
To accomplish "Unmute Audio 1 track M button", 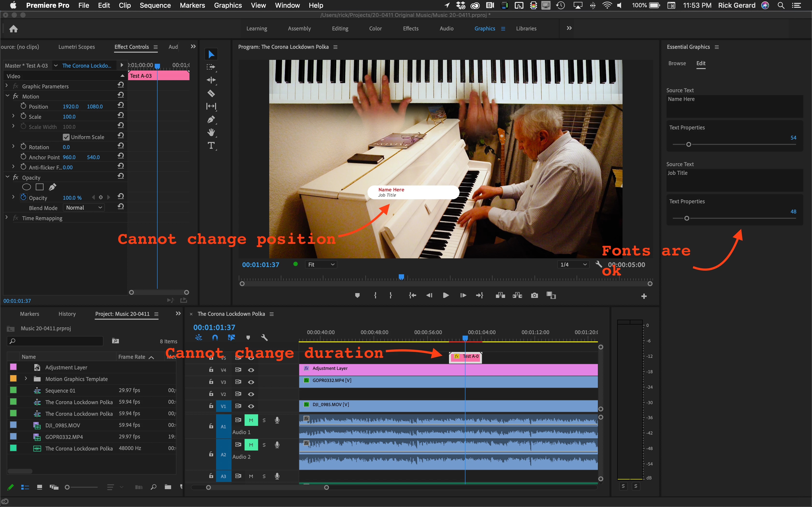I will (x=251, y=420).
